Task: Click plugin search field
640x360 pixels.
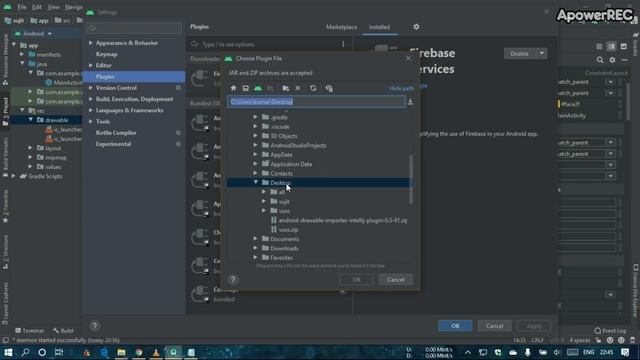Action: click(265, 44)
